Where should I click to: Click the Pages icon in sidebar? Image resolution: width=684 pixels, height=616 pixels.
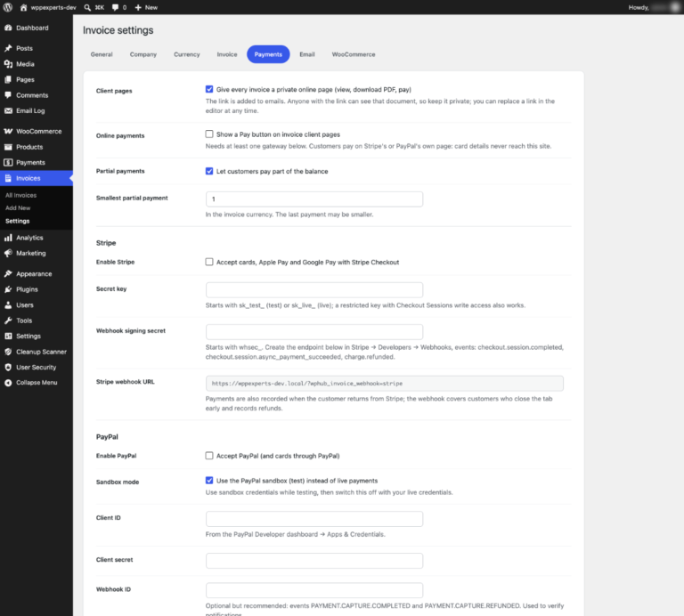(x=8, y=80)
